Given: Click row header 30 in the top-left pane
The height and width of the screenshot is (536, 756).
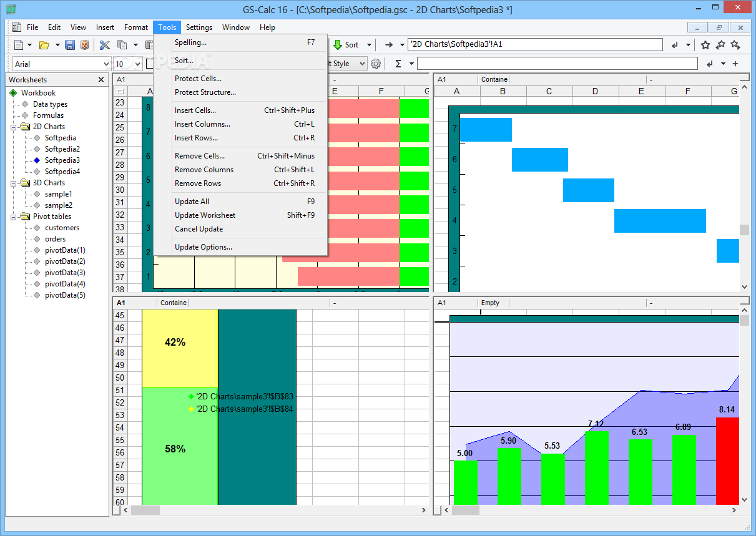Looking at the screenshot, I should tap(120, 190).
